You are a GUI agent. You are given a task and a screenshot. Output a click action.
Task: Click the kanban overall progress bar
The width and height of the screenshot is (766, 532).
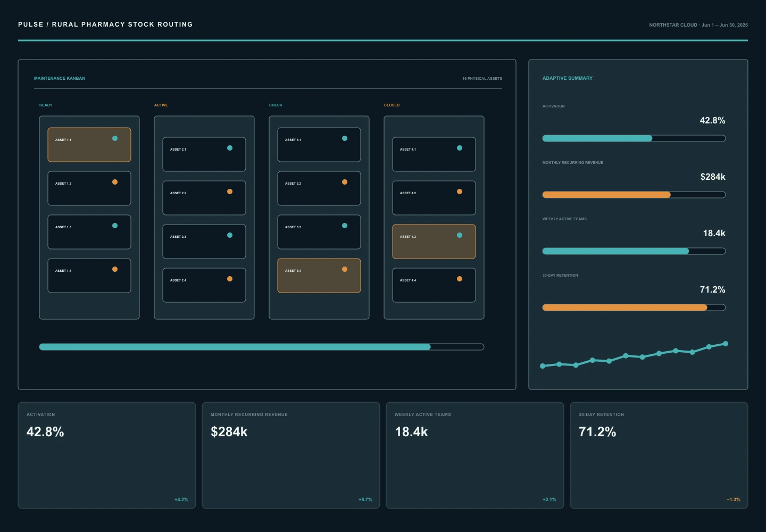click(262, 347)
